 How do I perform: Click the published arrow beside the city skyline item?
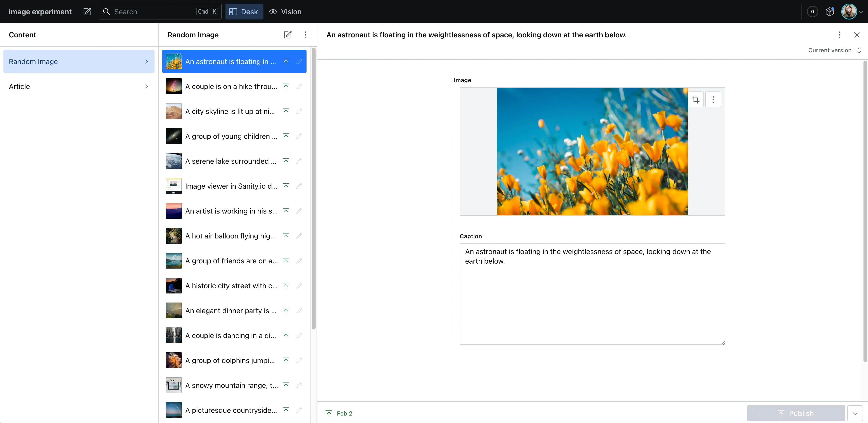pyautogui.click(x=286, y=111)
